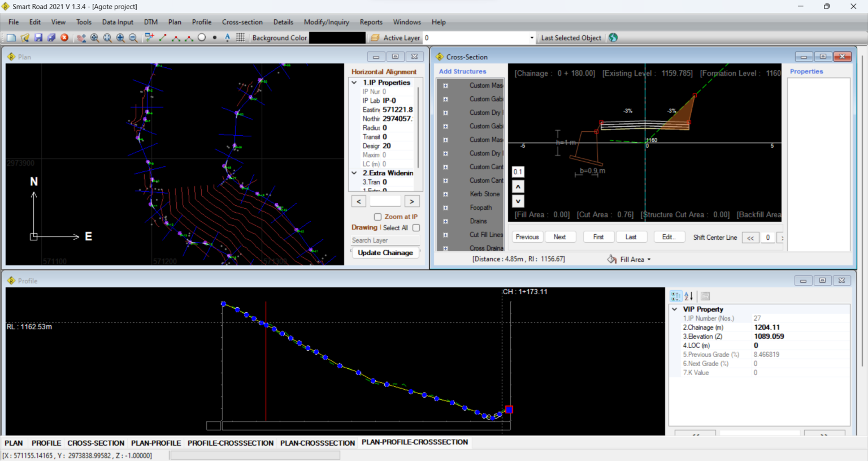Toggle the Grid toolbar icon
This screenshot has width=868, height=461.
point(241,38)
